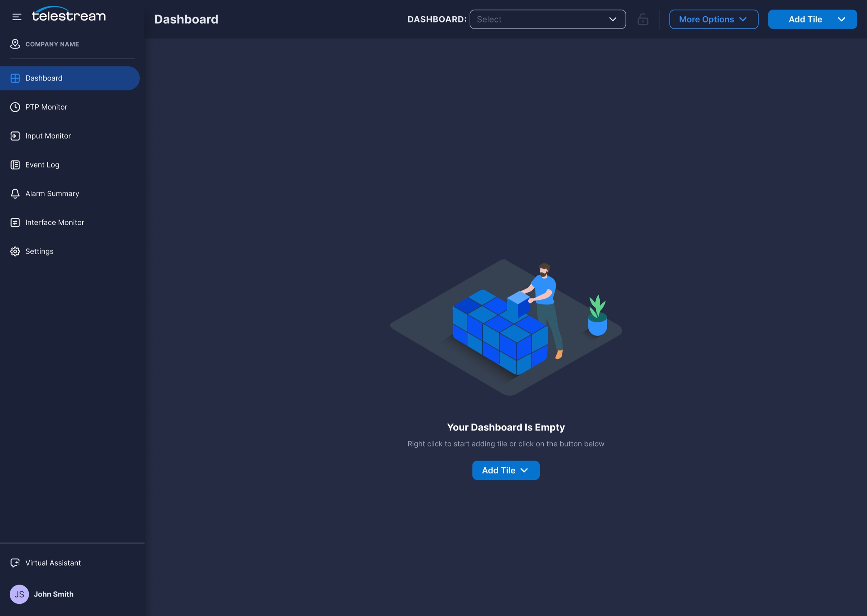Viewport: 867px width, 616px height.
Task: Click the telestream logo
Action: 69,14
